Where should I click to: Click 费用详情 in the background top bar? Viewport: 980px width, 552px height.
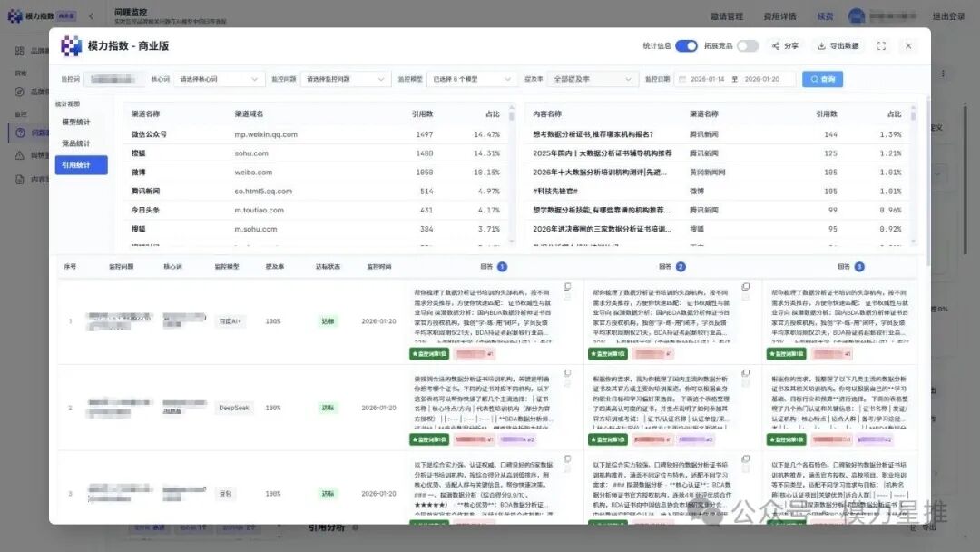779,16
